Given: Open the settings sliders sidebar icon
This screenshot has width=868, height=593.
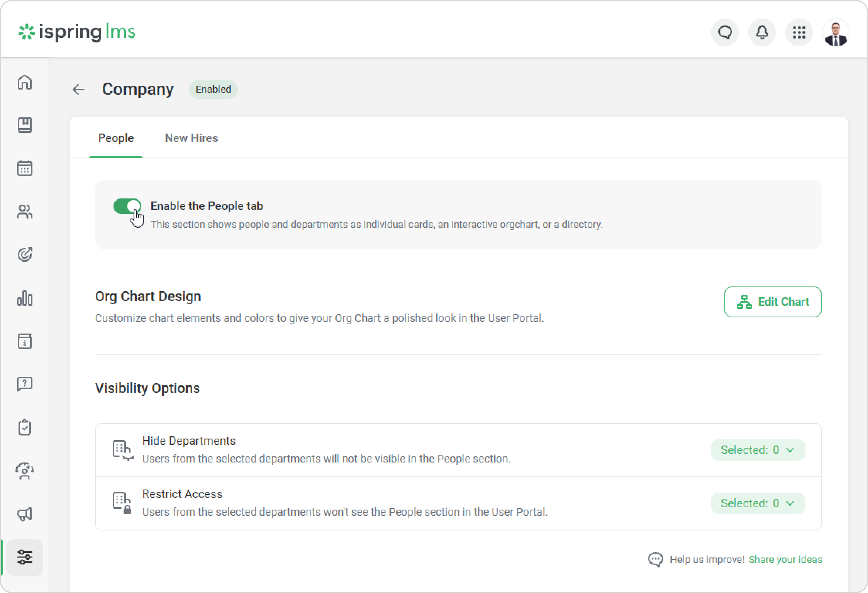Looking at the screenshot, I should pyautogui.click(x=25, y=557).
